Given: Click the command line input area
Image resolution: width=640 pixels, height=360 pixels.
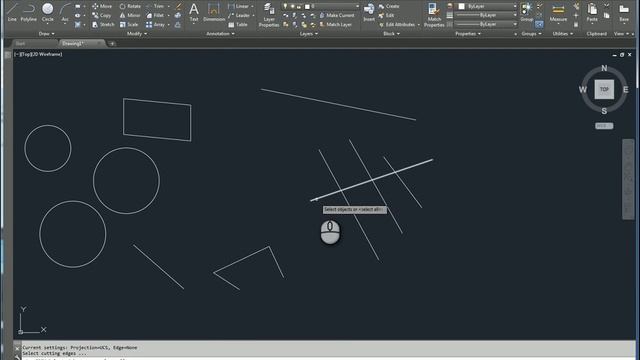Looking at the screenshot, I should 327,358.
